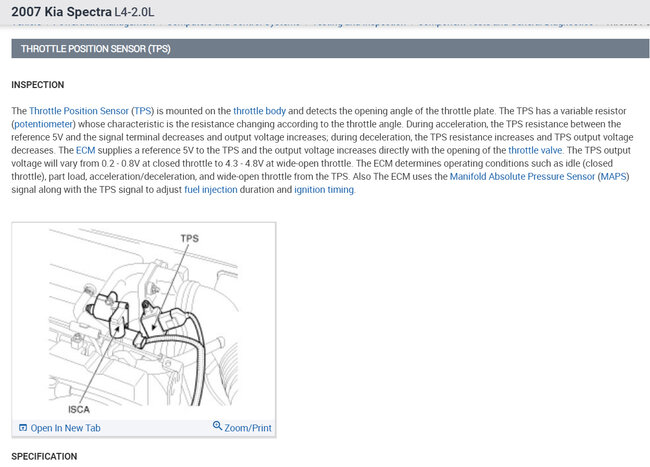Screen dimensions: 650x467
Task: Click the L4-2.0L engine label
Action: pos(134,12)
